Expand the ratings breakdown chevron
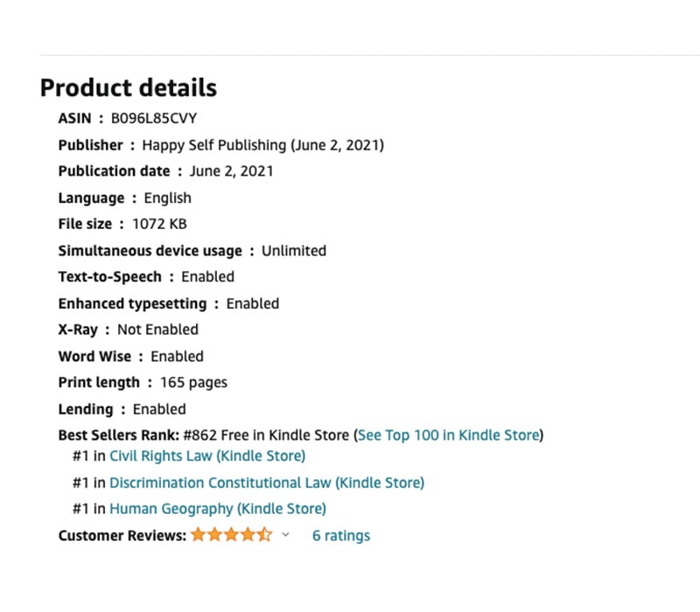Image resolution: width=700 pixels, height=612 pixels. 285,535
